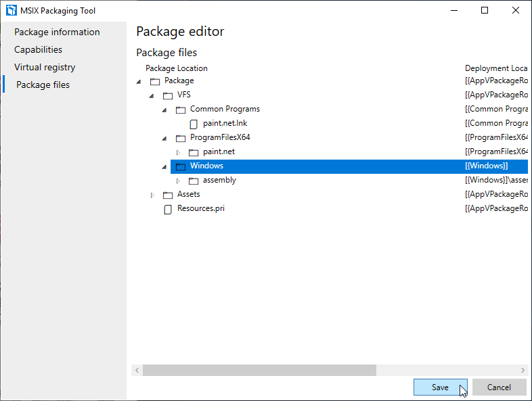This screenshot has height=401, width=532.
Task: Click the paint.net.lnk file icon
Action: pyautogui.click(x=194, y=124)
